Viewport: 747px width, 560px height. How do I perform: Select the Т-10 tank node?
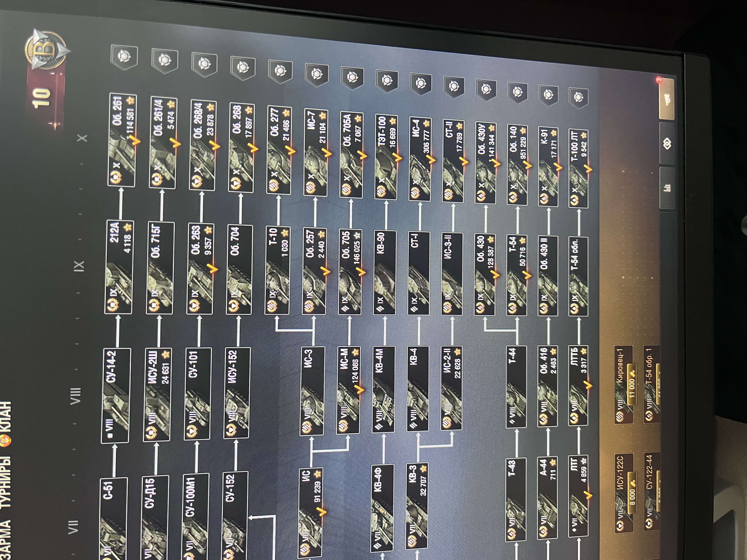(x=278, y=270)
